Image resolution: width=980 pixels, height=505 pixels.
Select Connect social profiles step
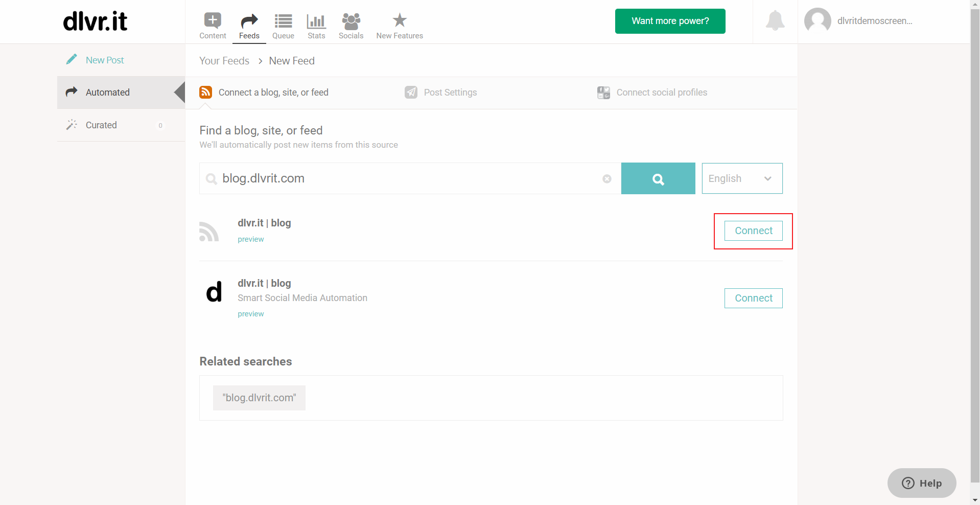(x=652, y=93)
